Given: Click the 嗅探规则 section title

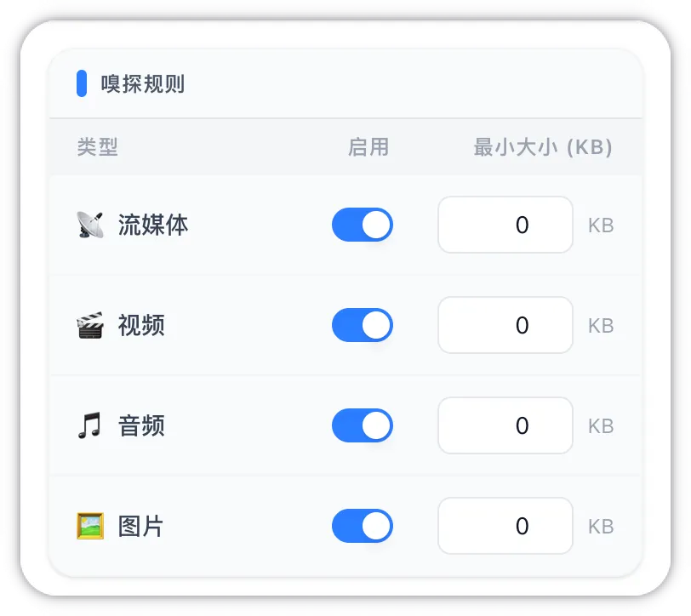Looking at the screenshot, I should click(x=143, y=83).
